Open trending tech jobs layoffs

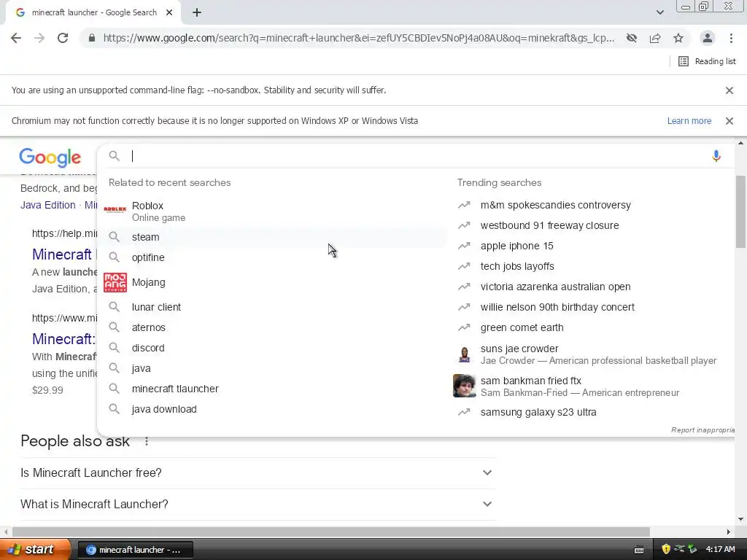(x=517, y=267)
